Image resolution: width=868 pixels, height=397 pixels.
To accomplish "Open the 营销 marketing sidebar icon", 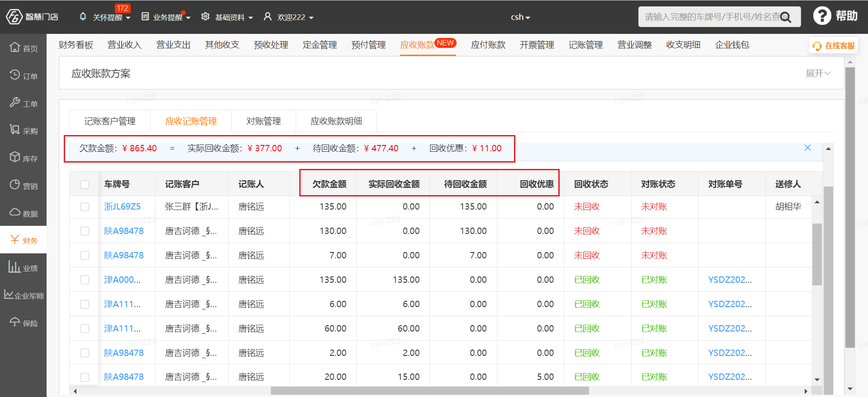I will [15, 185].
